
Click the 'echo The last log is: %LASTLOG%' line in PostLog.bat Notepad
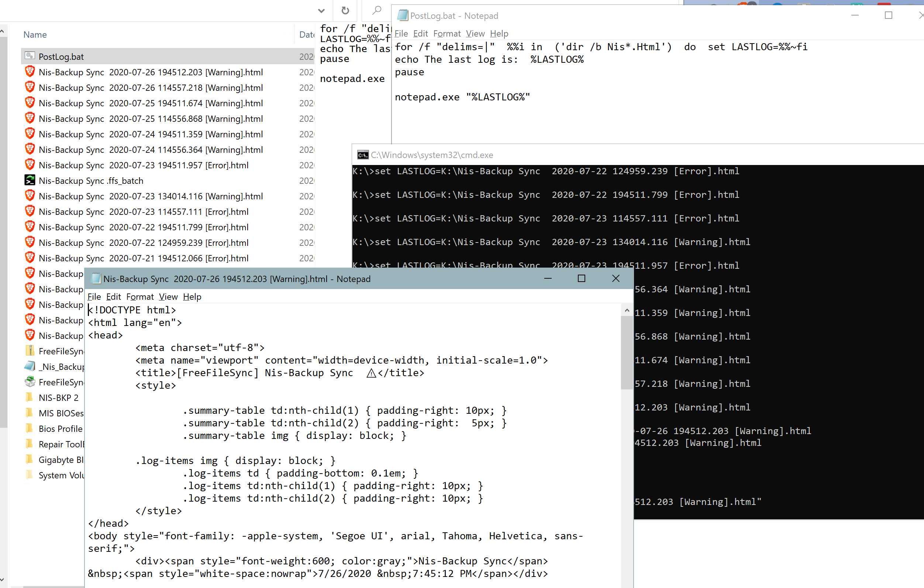(x=489, y=59)
